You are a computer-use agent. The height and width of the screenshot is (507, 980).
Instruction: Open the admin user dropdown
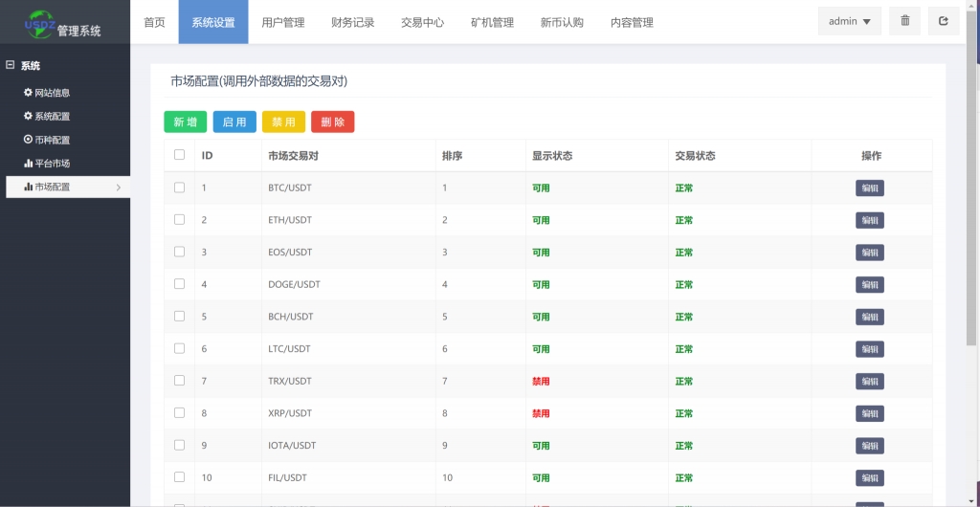[849, 21]
